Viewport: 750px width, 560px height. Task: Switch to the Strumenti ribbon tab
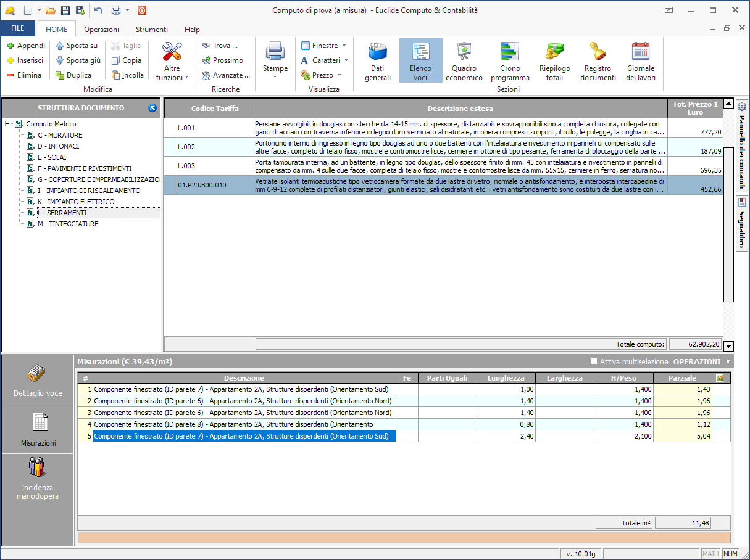pos(152,29)
